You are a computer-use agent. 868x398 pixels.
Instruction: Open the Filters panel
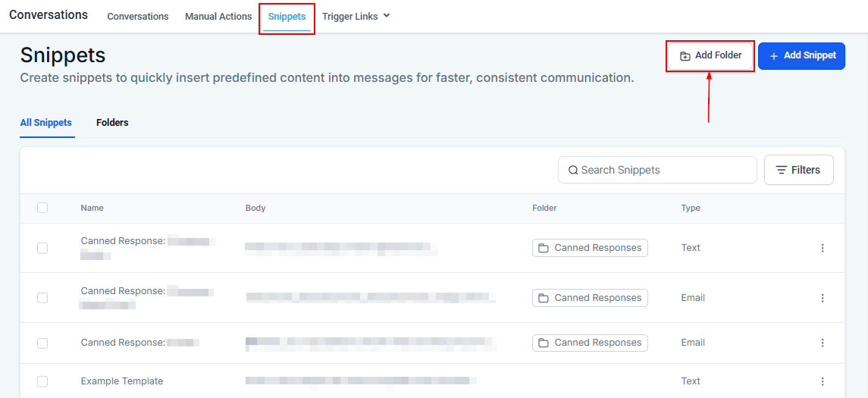(798, 171)
